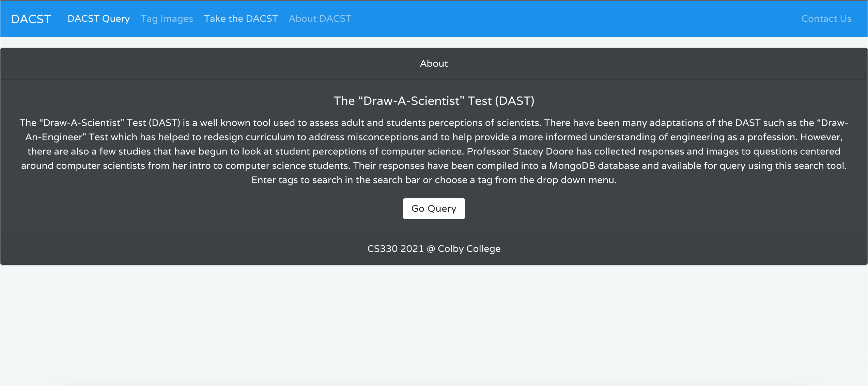Click the "Enter tags to search" sentence
The height and width of the screenshot is (386, 868).
pos(434,180)
